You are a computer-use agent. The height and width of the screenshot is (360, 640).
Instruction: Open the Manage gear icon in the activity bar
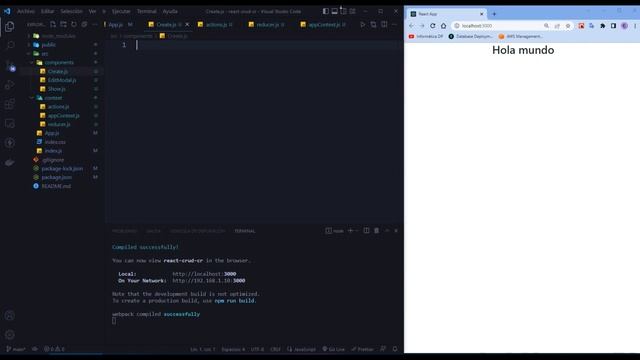[x=10, y=335]
